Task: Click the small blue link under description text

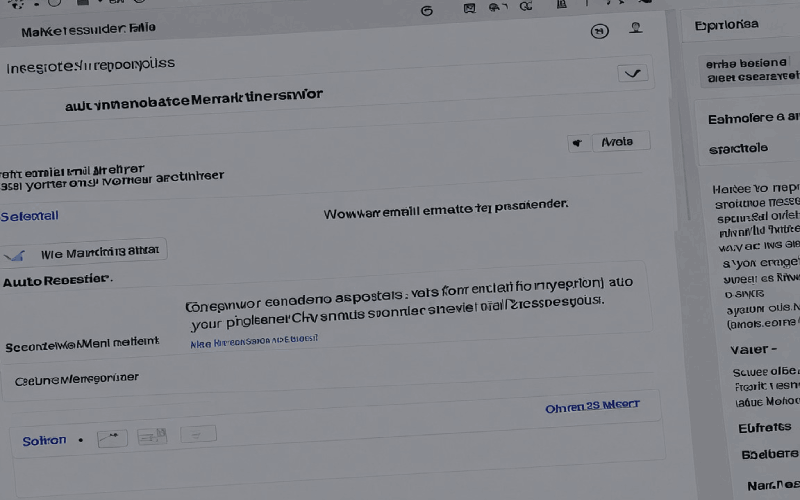Action: (254, 340)
